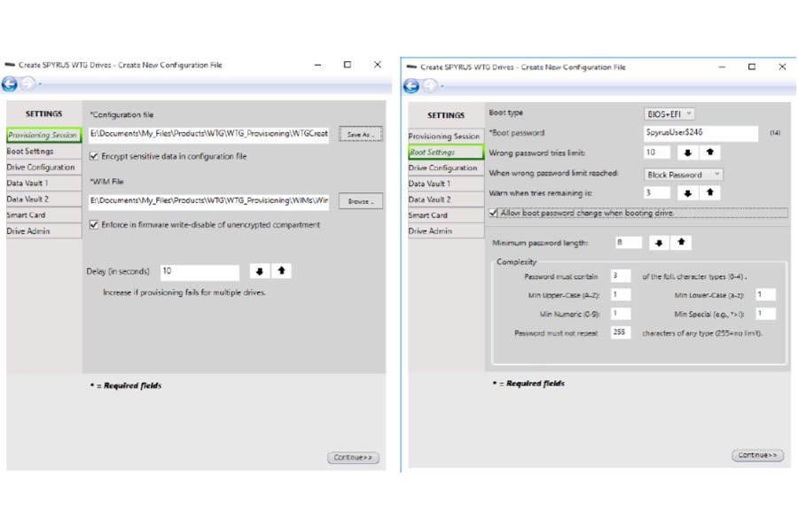Click Password must contain number field
The image size is (798, 532).
(x=621, y=276)
